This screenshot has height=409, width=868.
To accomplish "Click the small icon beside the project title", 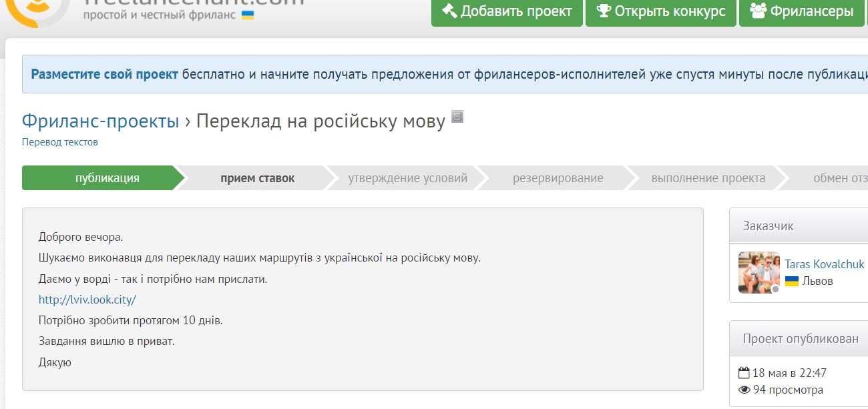I will (457, 117).
